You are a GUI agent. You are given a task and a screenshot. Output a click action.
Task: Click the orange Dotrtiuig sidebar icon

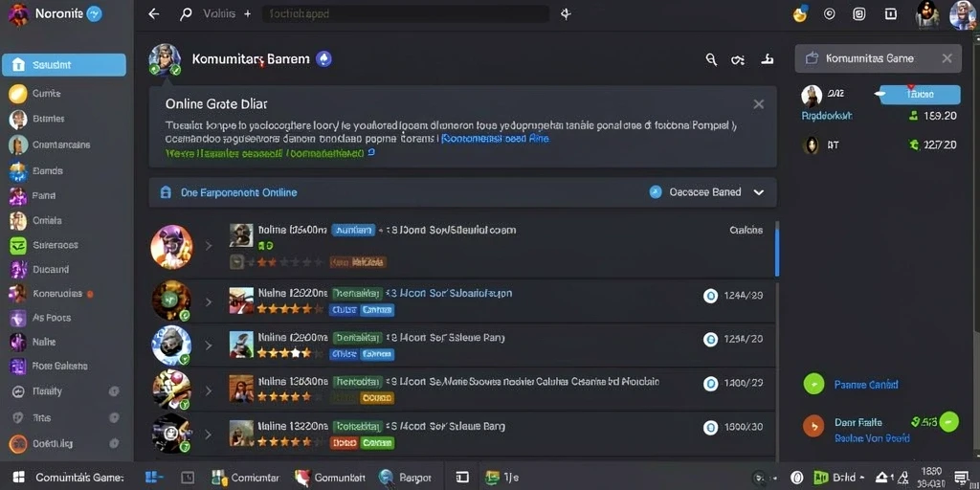[x=17, y=444]
